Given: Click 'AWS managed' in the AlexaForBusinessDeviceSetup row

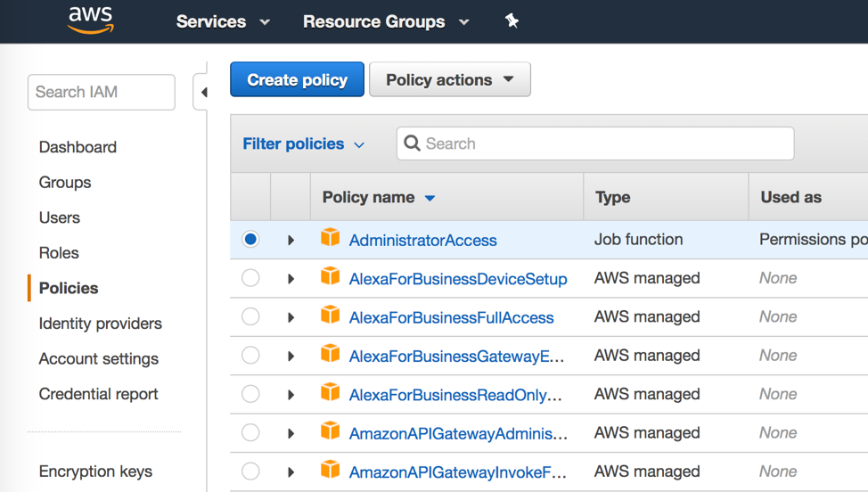Looking at the screenshot, I should (647, 278).
